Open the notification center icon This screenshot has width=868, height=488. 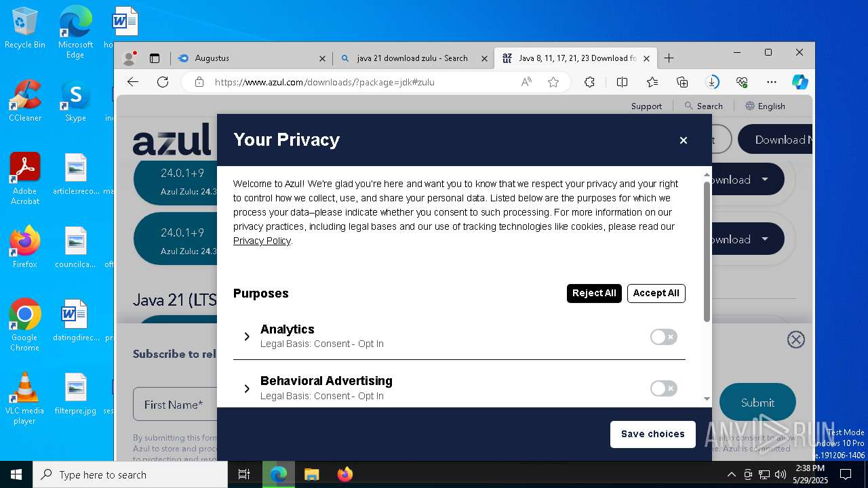point(846,474)
